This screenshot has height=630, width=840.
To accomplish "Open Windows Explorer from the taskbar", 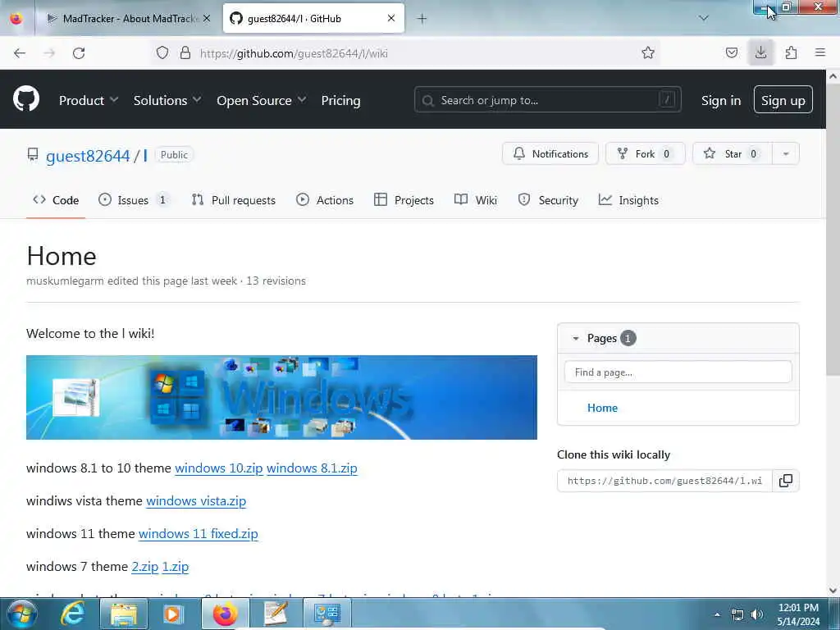I will [124, 614].
